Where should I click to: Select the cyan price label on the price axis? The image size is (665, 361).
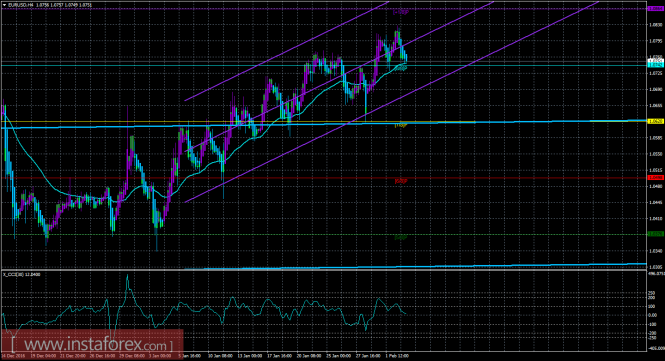[x=656, y=65]
